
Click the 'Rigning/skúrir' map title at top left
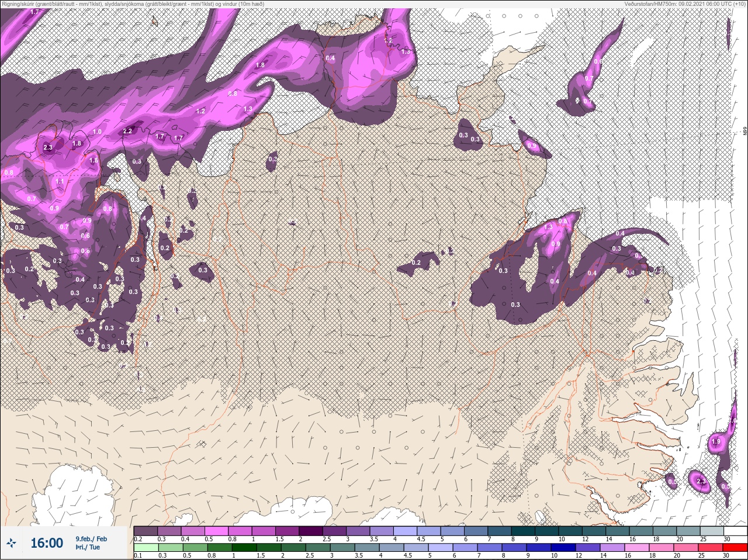(18, 4)
